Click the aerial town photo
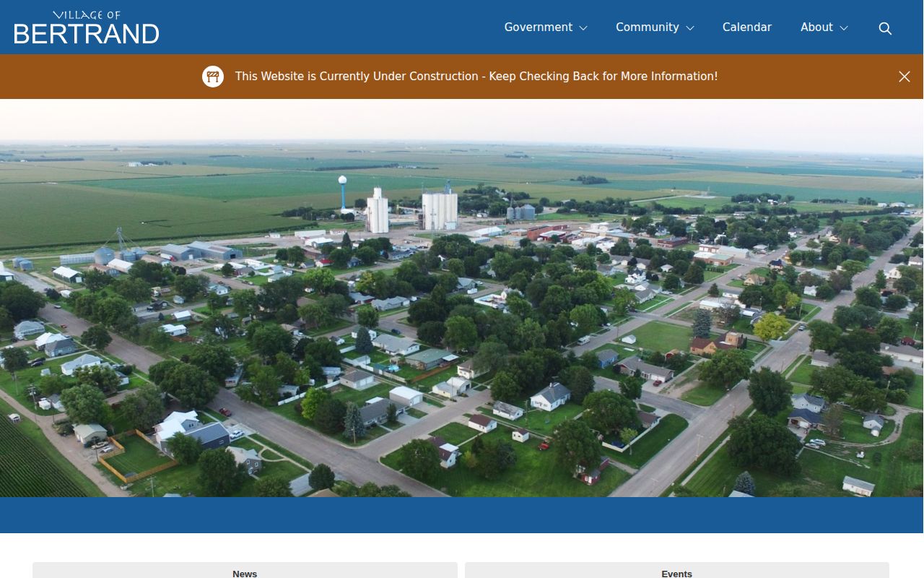Image resolution: width=924 pixels, height=578 pixels. pyautogui.click(x=462, y=298)
